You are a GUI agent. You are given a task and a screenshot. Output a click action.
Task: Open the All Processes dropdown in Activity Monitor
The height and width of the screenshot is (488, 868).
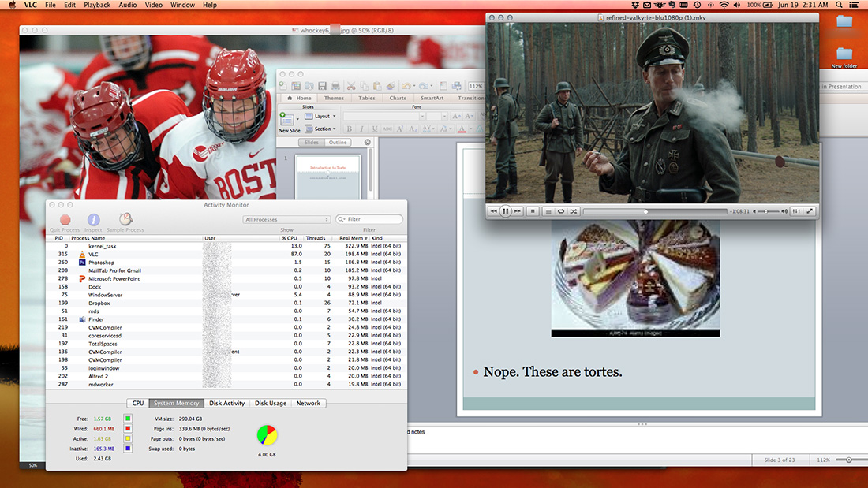286,220
